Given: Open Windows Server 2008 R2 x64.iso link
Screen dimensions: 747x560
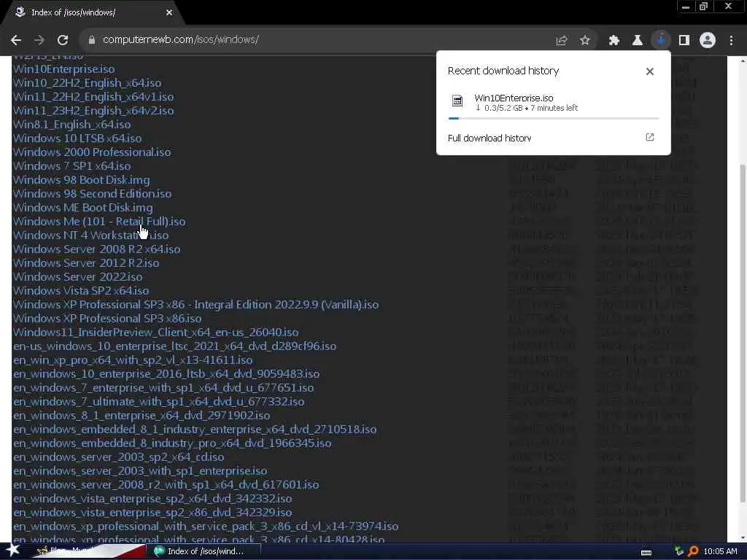Looking at the screenshot, I should pyautogui.click(x=97, y=249).
